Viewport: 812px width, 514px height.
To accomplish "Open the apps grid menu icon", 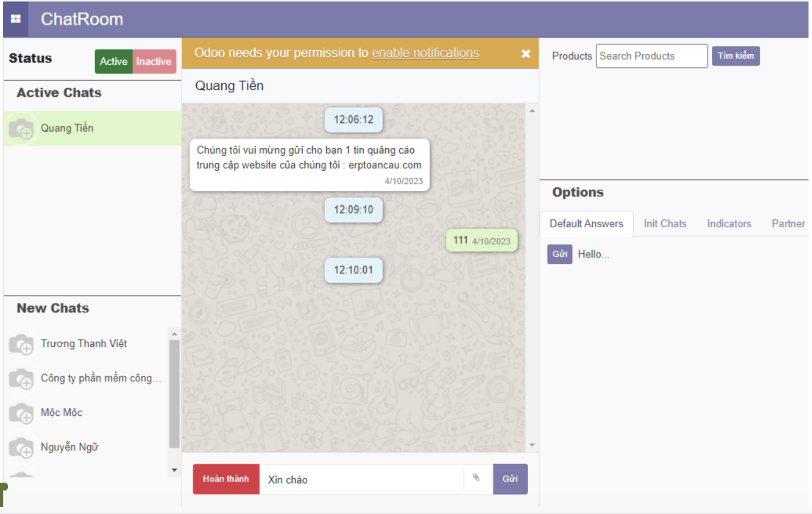I will pyautogui.click(x=16, y=19).
